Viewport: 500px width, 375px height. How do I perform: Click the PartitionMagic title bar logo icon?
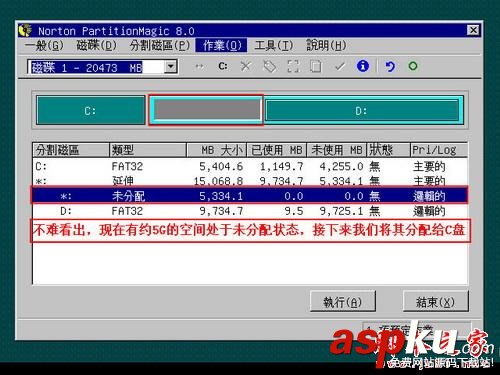25,31
